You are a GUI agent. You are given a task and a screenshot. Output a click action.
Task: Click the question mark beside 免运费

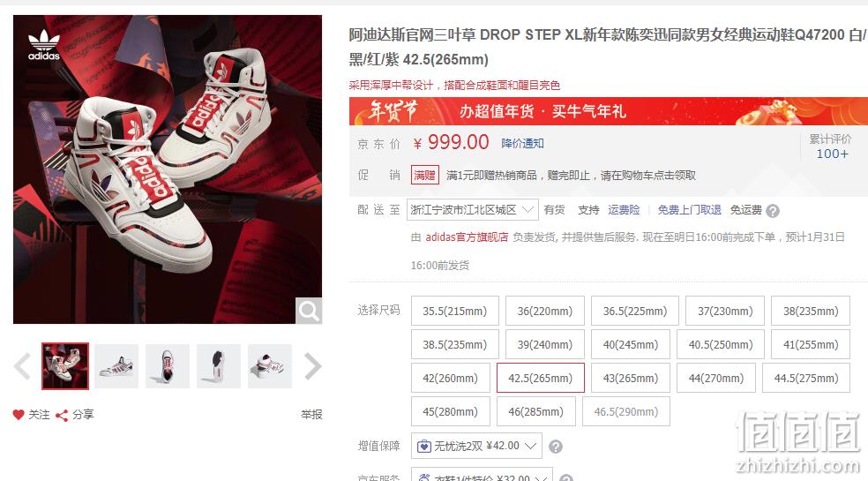[x=773, y=211]
